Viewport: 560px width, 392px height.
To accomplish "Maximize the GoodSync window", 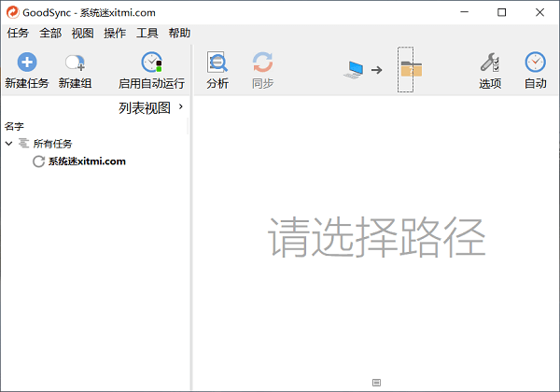I will pos(502,12).
